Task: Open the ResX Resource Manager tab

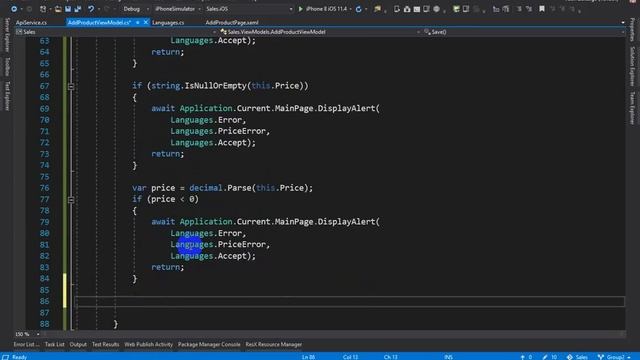Action: [273, 344]
